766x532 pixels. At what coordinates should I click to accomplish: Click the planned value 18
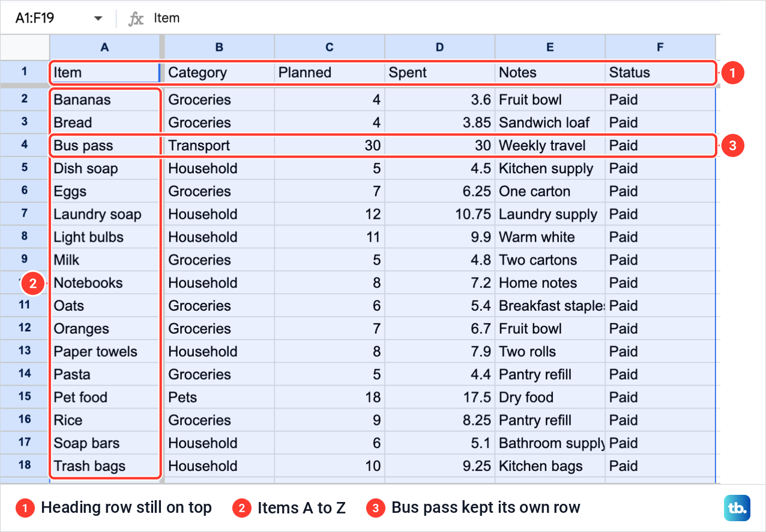point(330,397)
